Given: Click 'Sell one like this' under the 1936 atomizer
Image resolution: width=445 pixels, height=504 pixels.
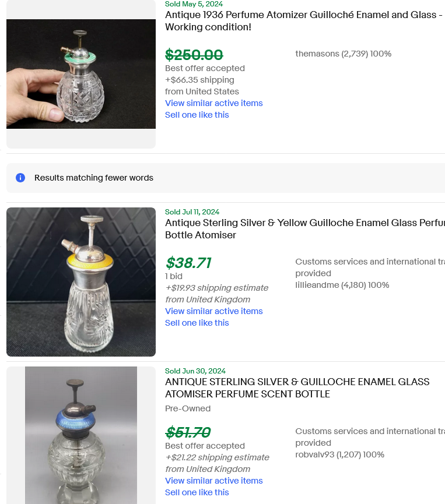Looking at the screenshot, I should click(197, 115).
